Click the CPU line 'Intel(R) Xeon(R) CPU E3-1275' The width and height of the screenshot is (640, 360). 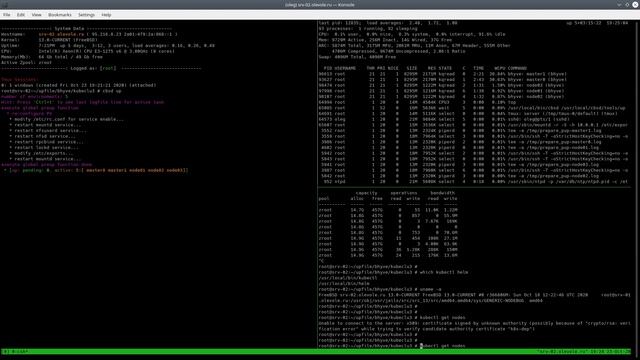(88, 51)
